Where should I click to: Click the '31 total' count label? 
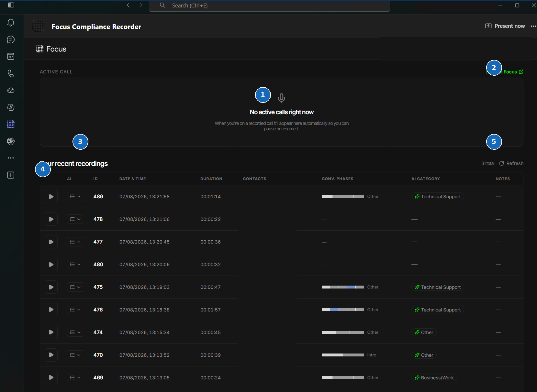pyautogui.click(x=488, y=163)
